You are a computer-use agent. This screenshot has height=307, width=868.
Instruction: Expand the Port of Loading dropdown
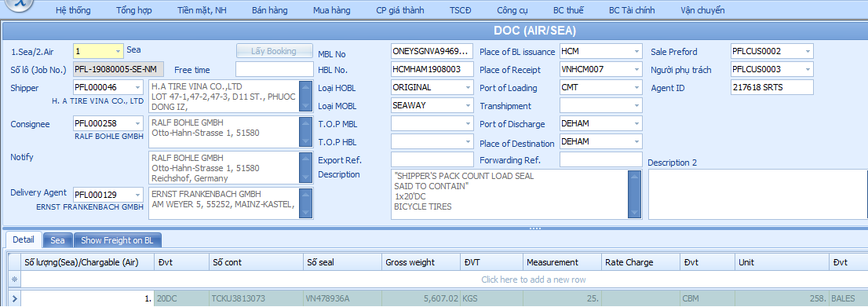pyautogui.click(x=637, y=88)
